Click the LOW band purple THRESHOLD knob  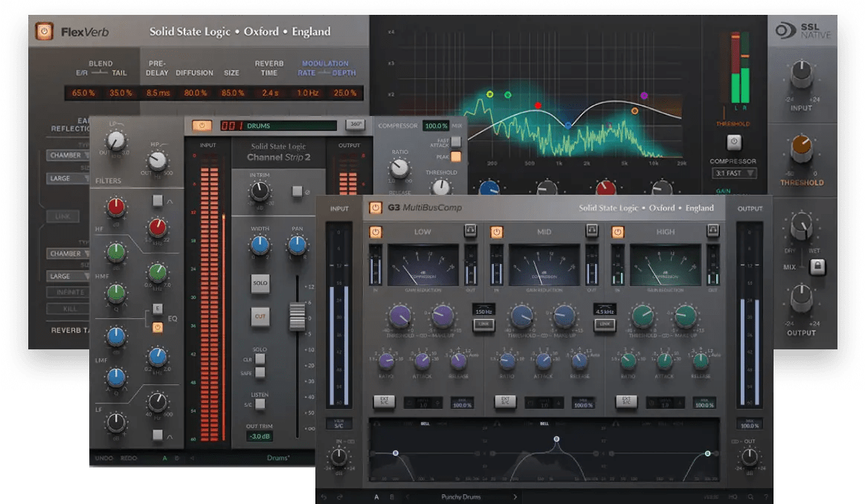[x=400, y=316]
